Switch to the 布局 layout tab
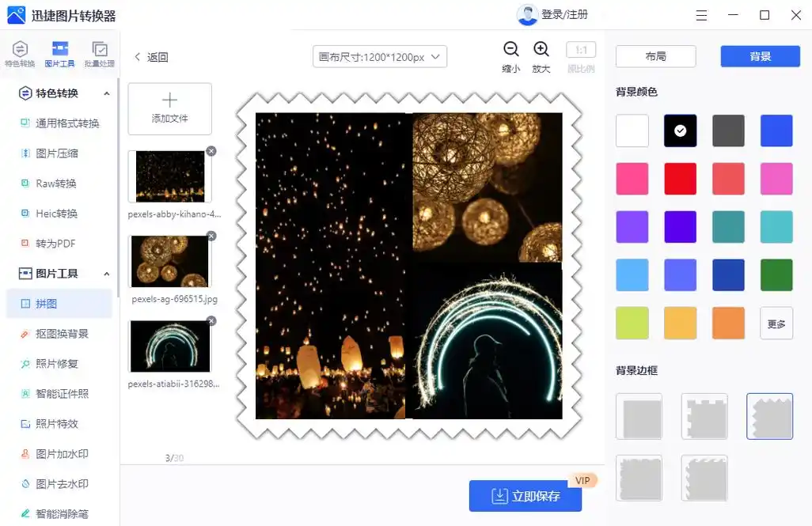This screenshot has height=526, width=812. [x=655, y=56]
